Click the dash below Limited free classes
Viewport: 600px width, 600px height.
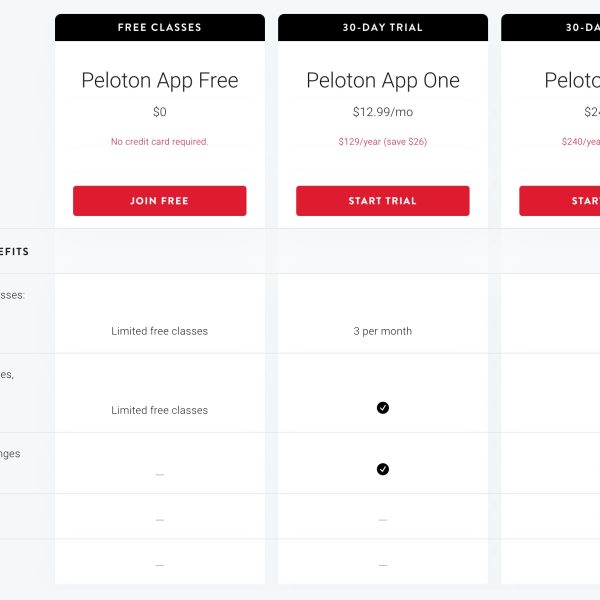coord(160,474)
